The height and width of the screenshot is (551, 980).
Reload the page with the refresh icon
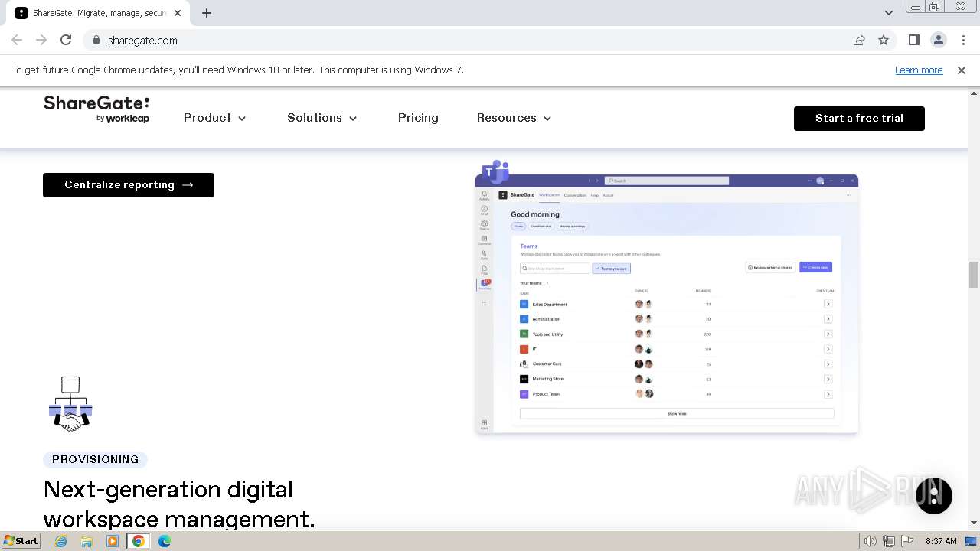point(66,41)
